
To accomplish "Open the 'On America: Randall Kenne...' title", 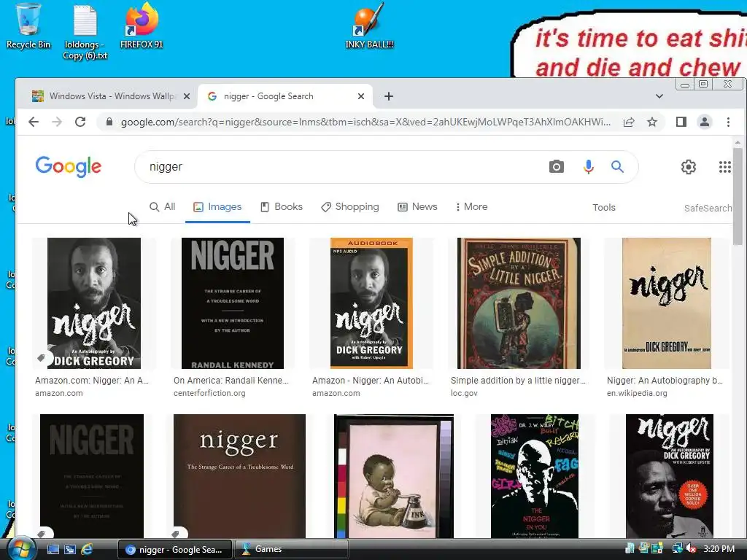I will click(x=231, y=381).
